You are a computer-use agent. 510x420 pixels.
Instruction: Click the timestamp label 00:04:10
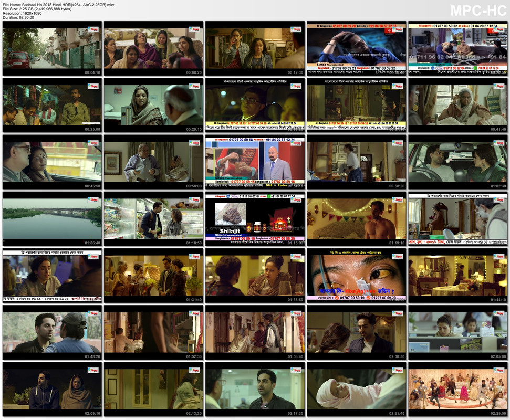coord(92,72)
